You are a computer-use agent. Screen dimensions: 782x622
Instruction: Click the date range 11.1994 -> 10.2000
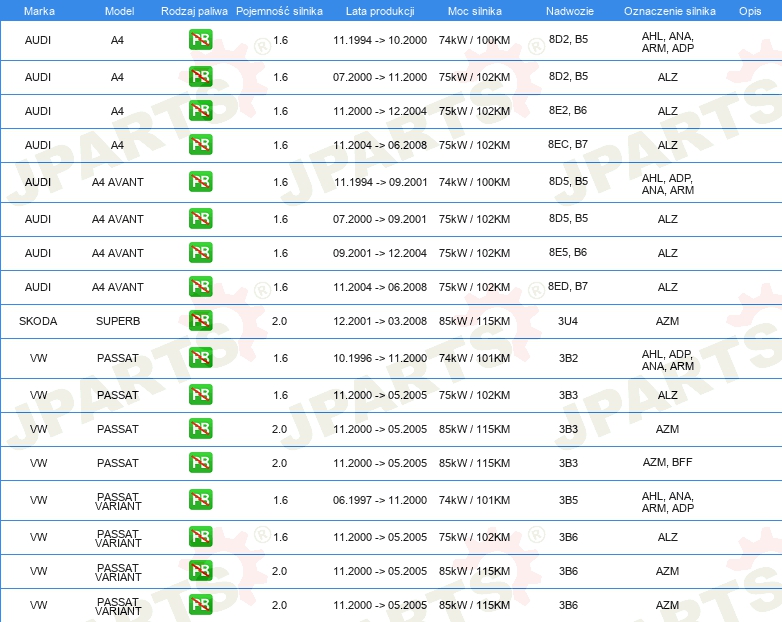pyautogui.click(x=380, y=40)
